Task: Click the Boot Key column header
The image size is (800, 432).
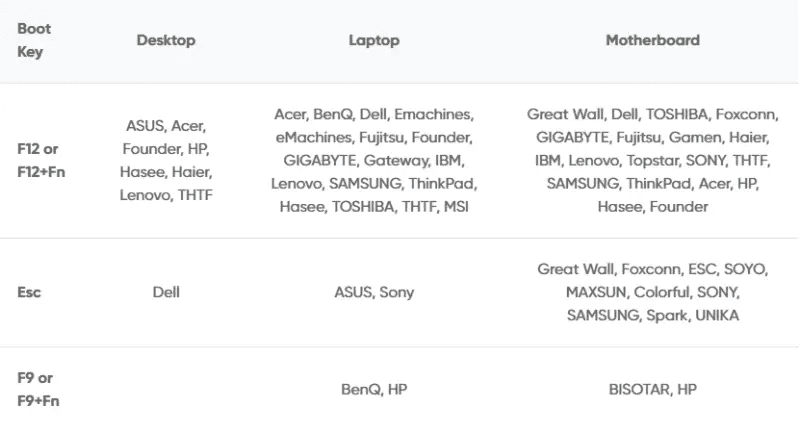Action: tap(34, 40)
